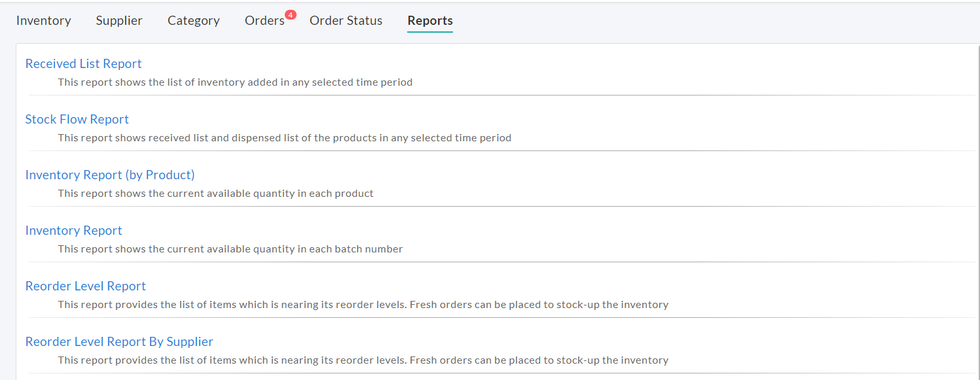Open the Received List Report
The width and height of the screenshot is (980, 380).
point(83,63)
